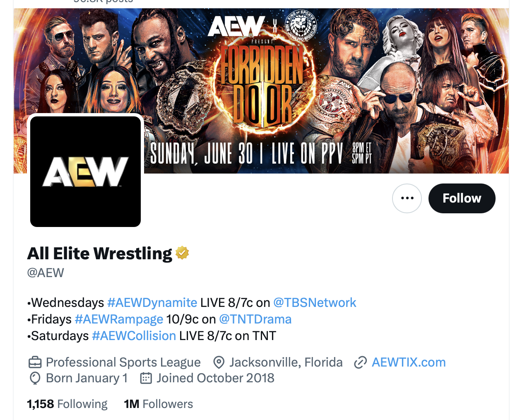The image size is (520, 420).
Task: Open the three-dot more options menu
Action: (x=407, y=198)
